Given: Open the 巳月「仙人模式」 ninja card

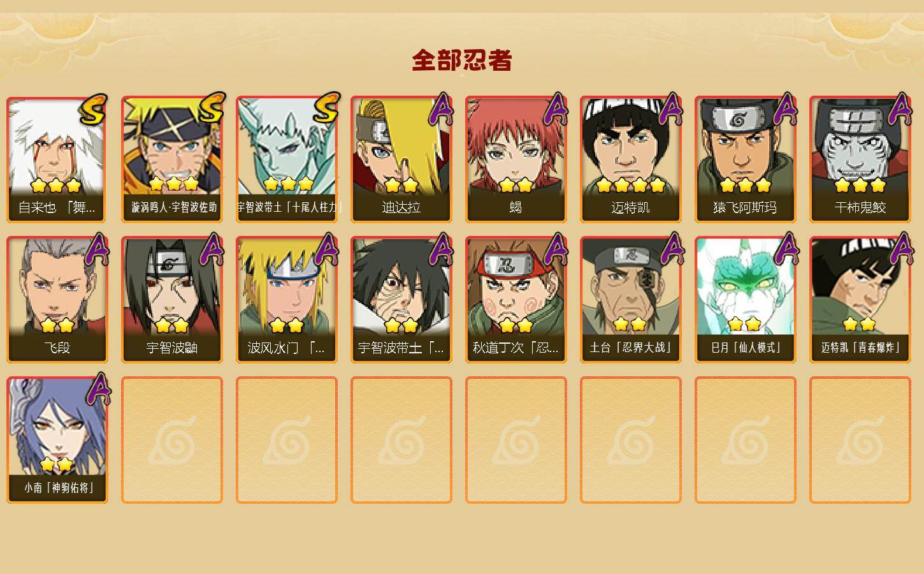Looking at the screenshot, I should point(746,300).
